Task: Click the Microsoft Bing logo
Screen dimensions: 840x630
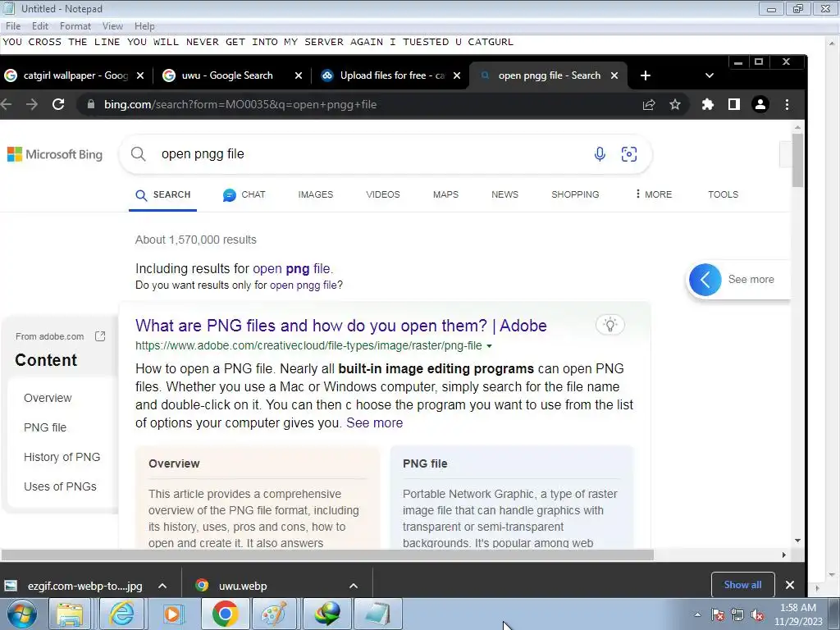Action: click(55, 154)
